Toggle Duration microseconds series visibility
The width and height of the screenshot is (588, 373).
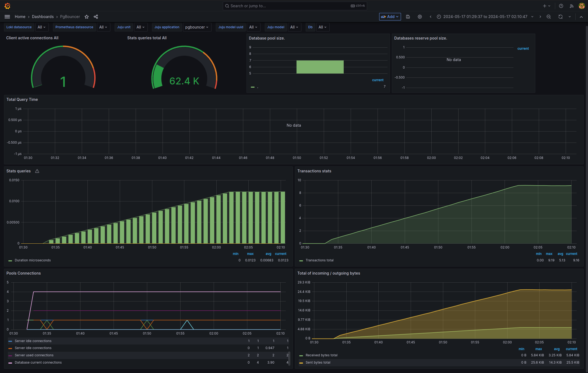tap(33, 260)
